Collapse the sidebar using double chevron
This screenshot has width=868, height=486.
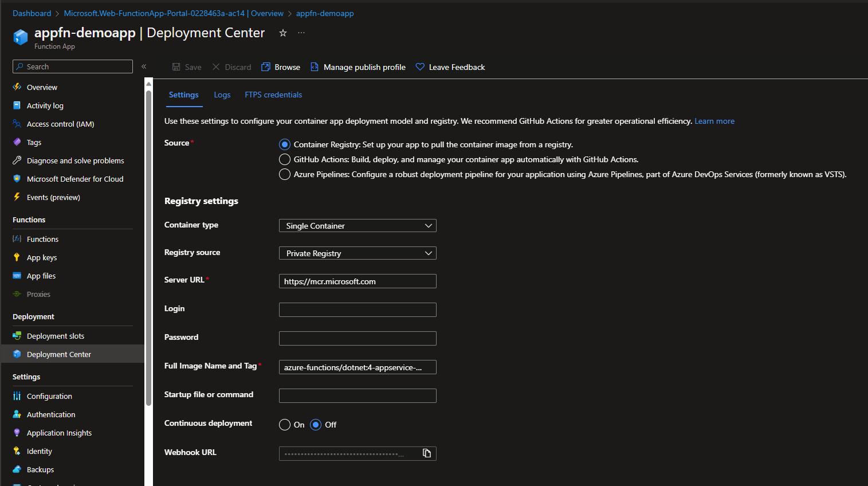144,66
